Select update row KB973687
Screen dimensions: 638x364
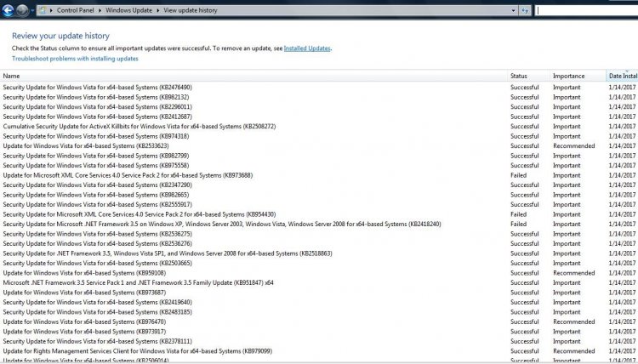(x=319, y=292)
